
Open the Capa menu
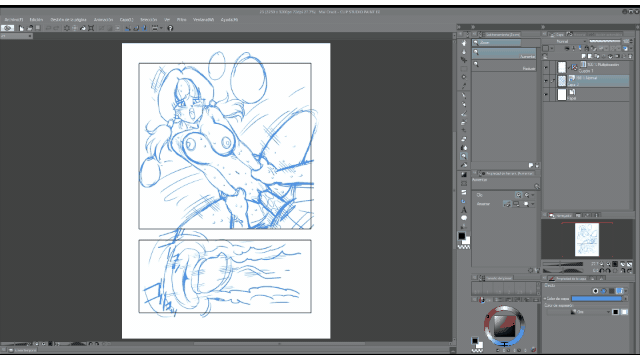click(127, 20)
